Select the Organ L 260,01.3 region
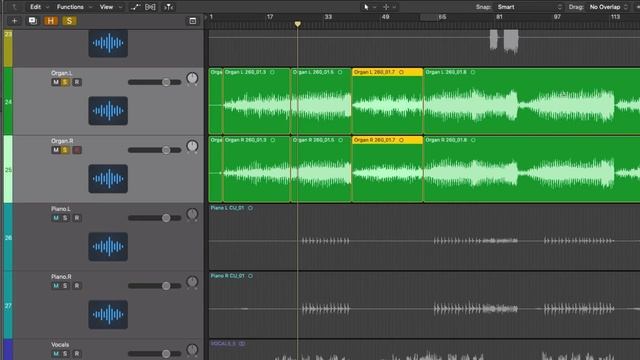The width and height of the screenshot is (640, 360). click(257, 101)
